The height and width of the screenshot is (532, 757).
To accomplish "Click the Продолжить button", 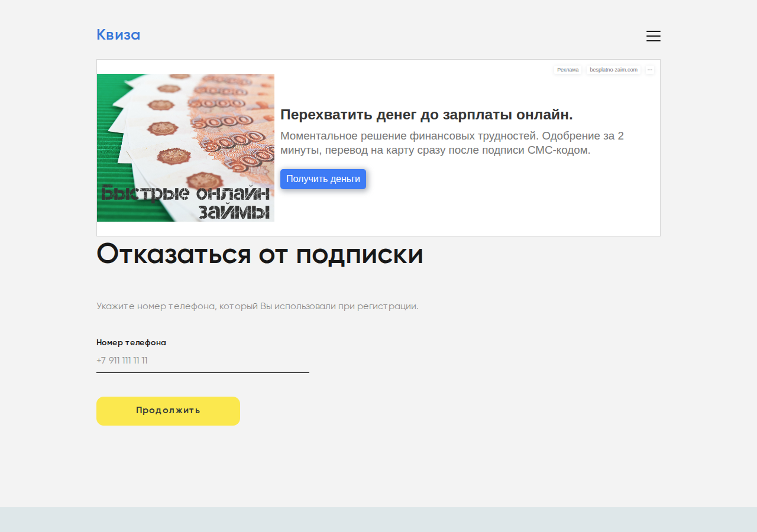I will coord(168,411).
